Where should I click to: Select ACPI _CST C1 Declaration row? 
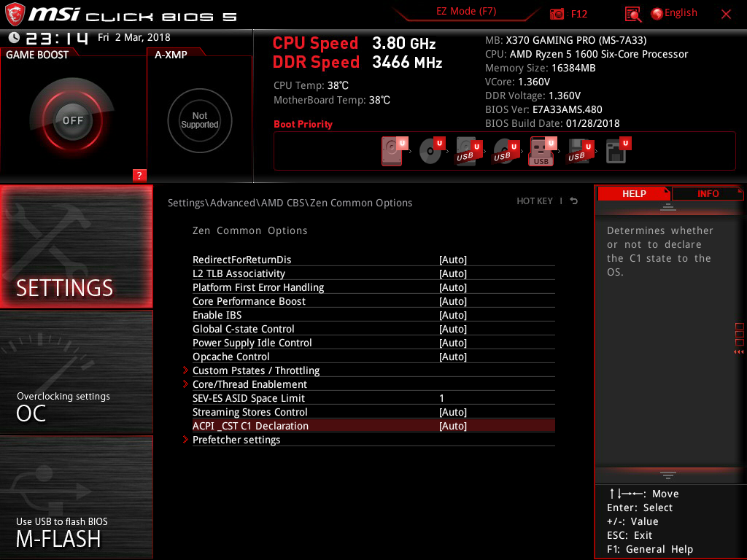pyautogui.click(x=373, y=426)
